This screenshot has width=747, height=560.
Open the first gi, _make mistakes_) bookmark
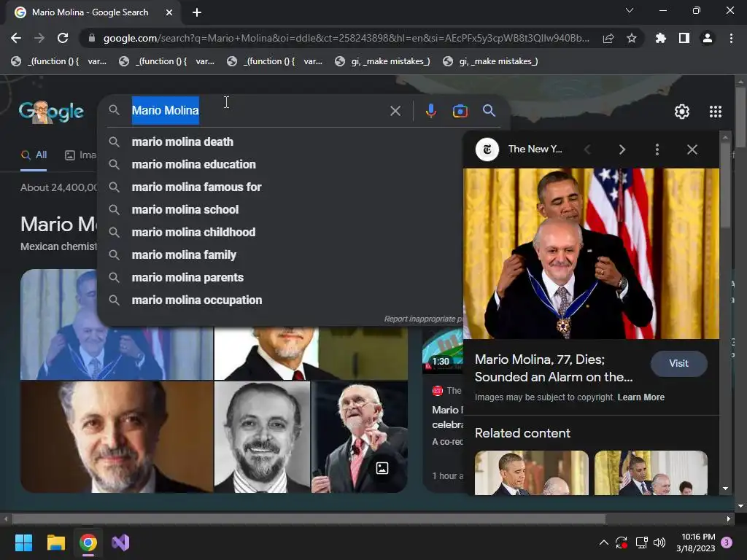click(382, 61)
